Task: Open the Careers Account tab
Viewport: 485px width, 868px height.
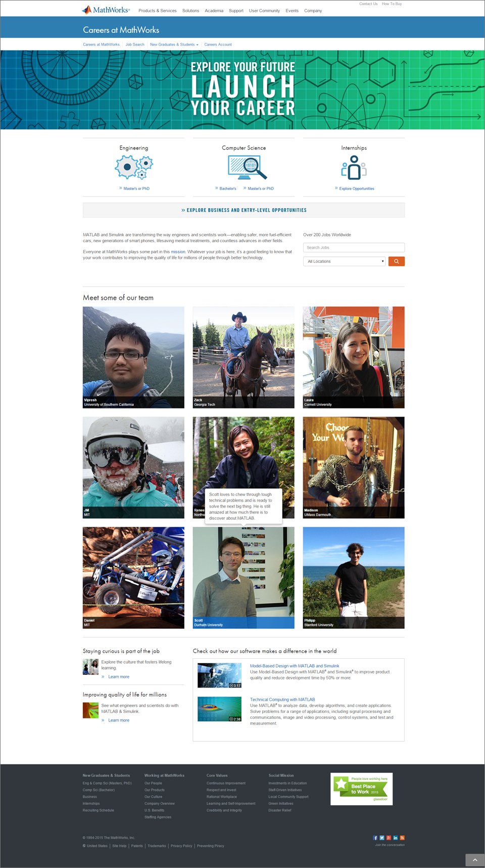Action: point(218,44)
